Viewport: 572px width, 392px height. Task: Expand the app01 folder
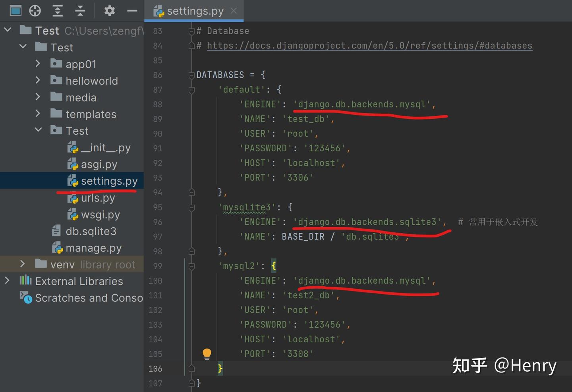click(x=38, y=64)
